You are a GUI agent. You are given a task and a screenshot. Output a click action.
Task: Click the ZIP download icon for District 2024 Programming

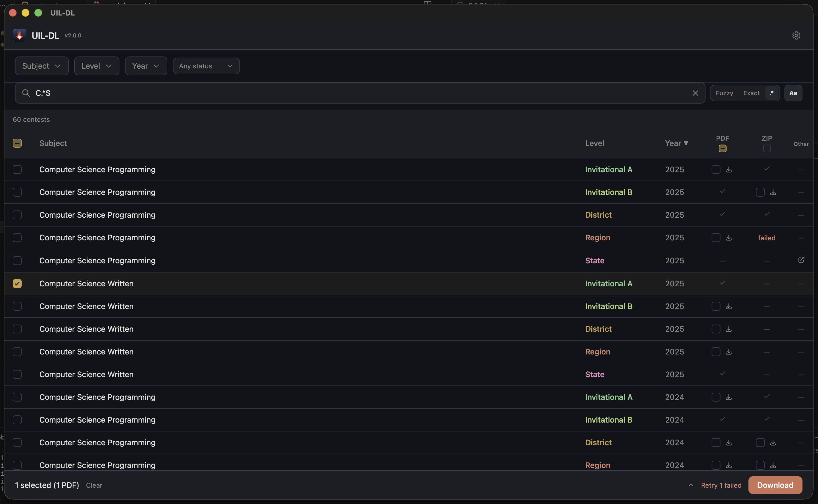coord(773,443)
